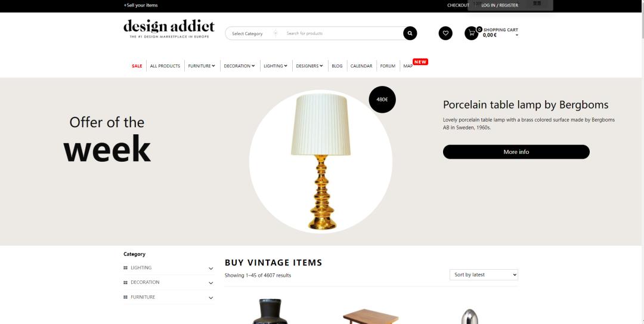Click the More info button
The image size is (644, 324).
(516, 152)
